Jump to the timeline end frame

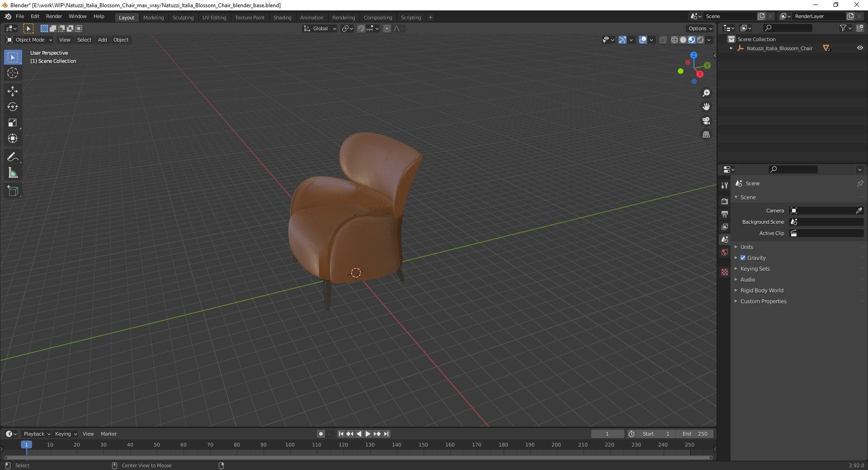click(387, 434)
